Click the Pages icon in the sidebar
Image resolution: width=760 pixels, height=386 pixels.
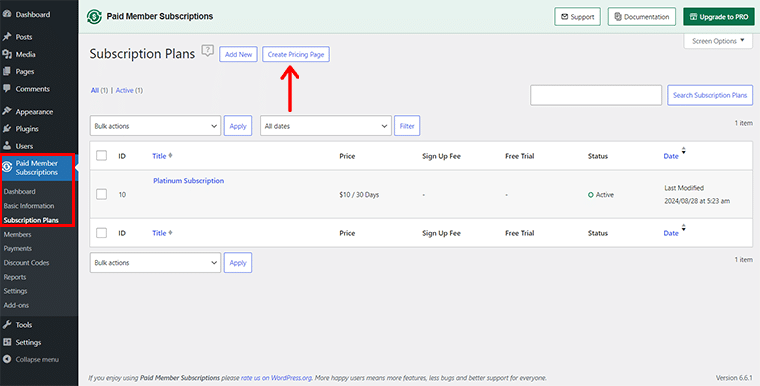[7, 71]
